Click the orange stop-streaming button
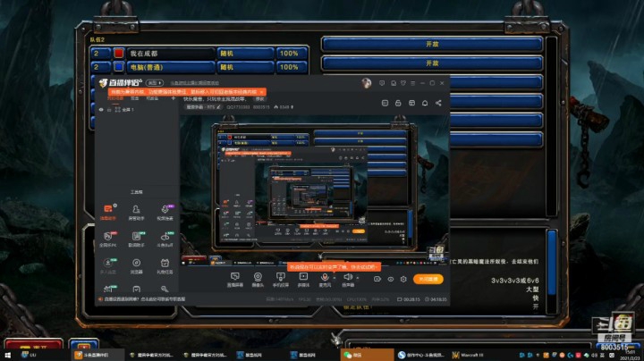The width and height of the screenshot is (644, 361). (x=428, y=279)
